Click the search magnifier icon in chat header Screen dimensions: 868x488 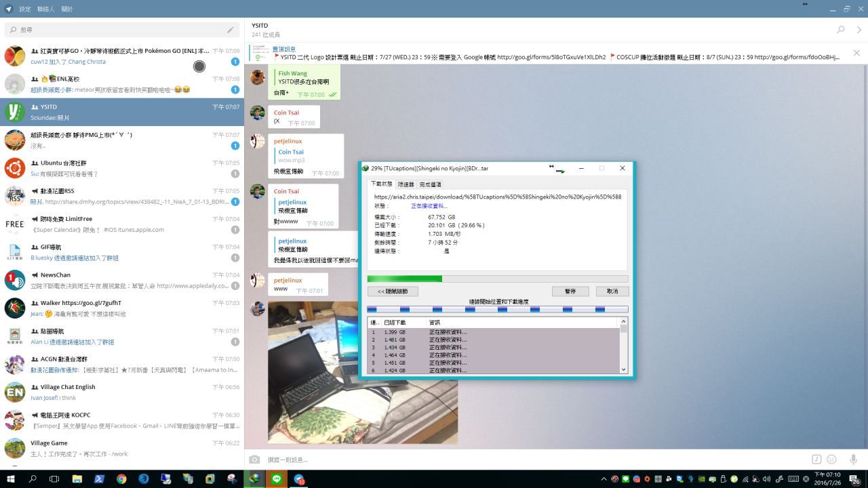tap(841, 30)
